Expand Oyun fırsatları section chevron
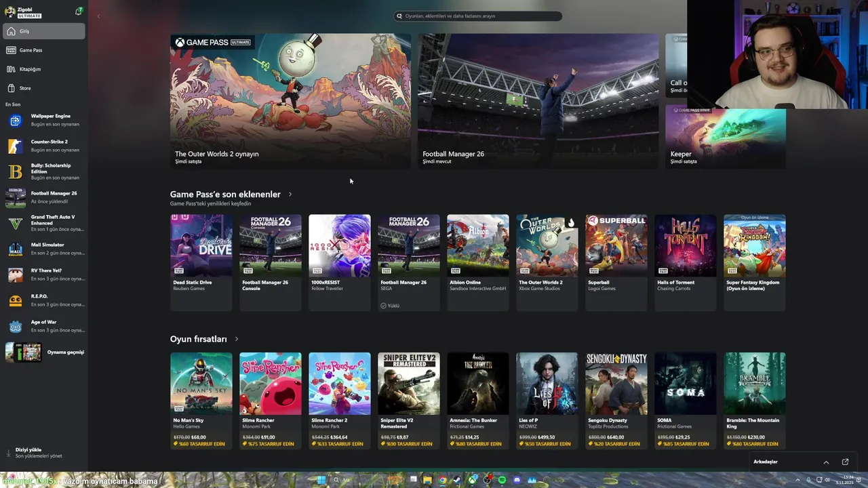Screen dimensions: 868x488 click(x=237, y=339)
